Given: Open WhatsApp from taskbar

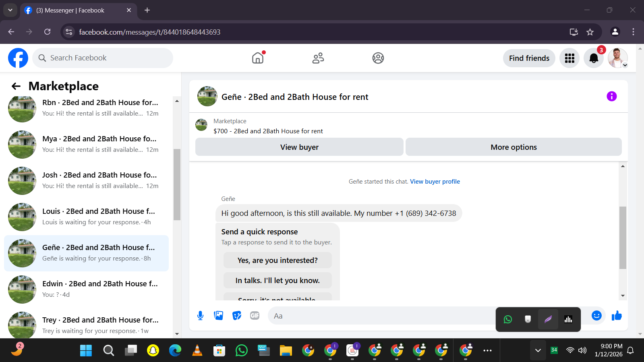Looking at the screenshot, I should point(241,351).
